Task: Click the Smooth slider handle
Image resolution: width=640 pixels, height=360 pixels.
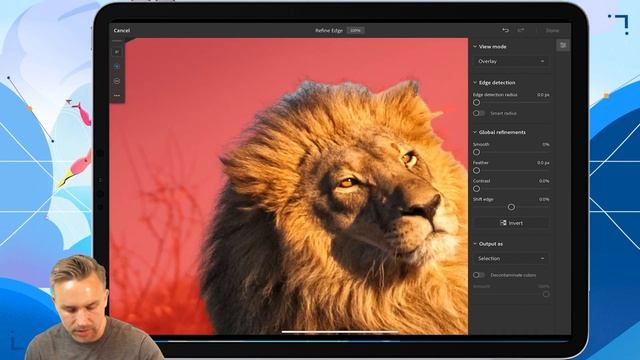Action: (x=476, y=152)
